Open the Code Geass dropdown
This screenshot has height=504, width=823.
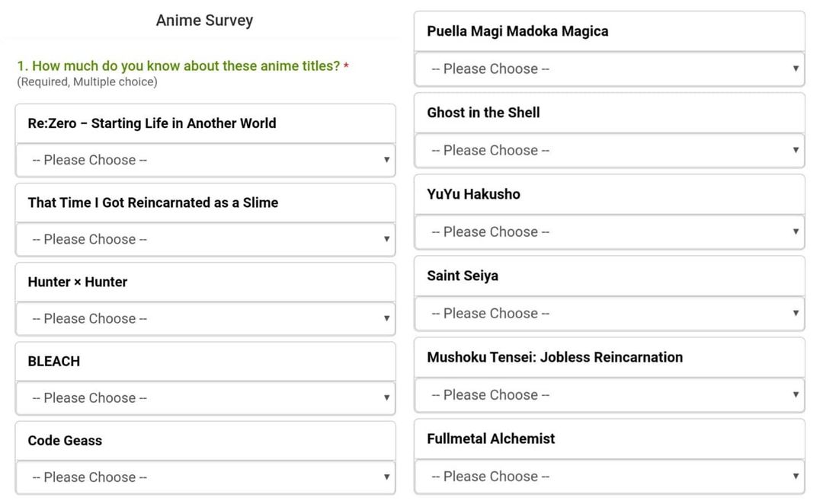pos(204,477)
